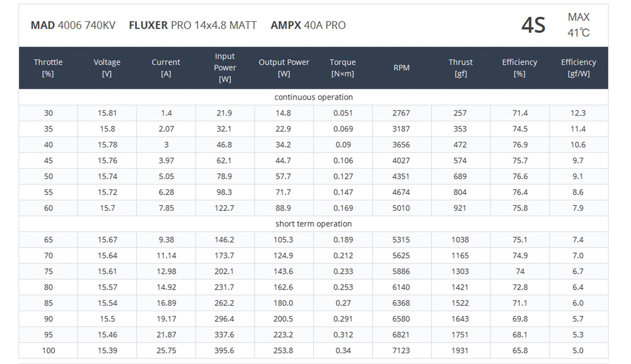Click the Torque [N×m] column header

pyautogui.click(x=343, y=68)
